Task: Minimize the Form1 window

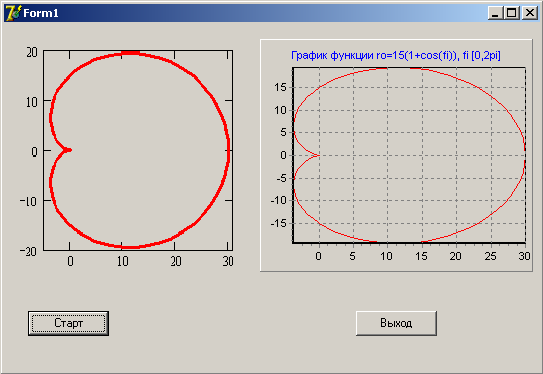Action: [x=495, y=13]
